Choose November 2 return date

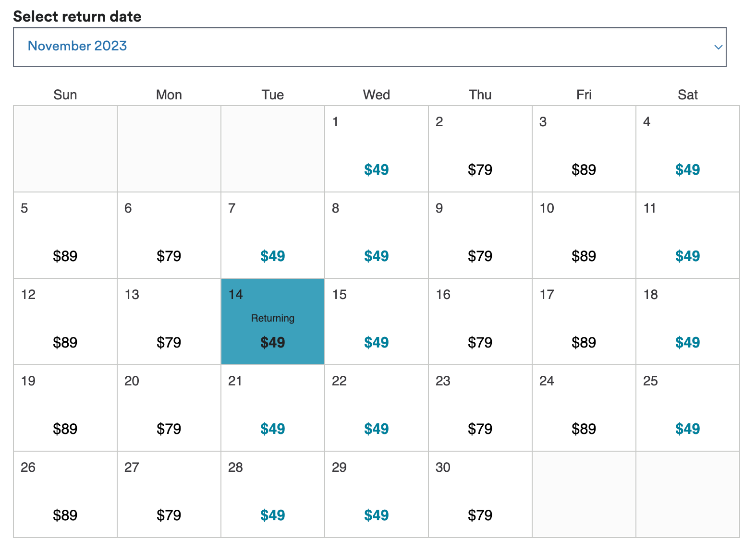[x=480, y=149]
